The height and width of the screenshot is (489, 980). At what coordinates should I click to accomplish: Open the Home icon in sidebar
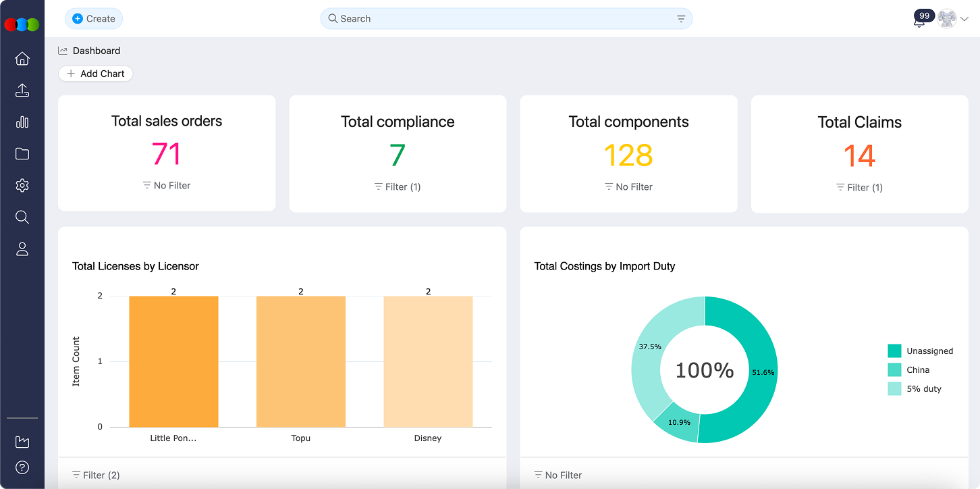point(22,59)
